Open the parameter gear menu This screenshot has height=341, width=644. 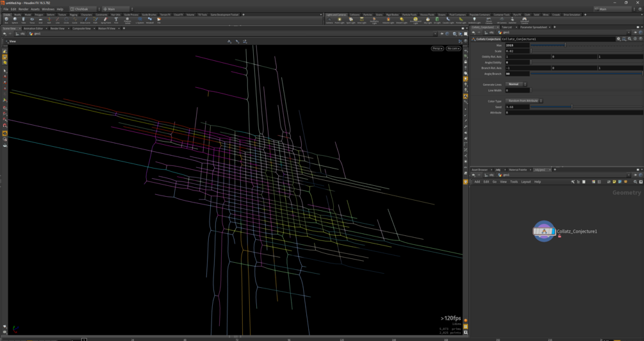click(618, 39)
